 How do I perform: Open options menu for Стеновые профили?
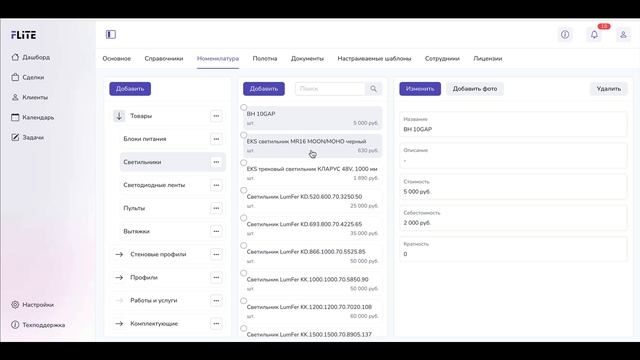216,254
